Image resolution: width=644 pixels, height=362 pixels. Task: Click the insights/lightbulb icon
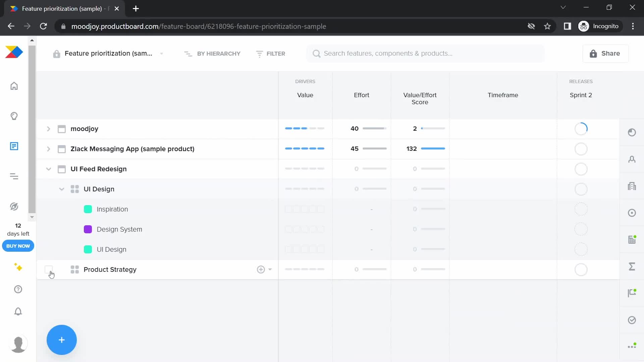point(14,116)
